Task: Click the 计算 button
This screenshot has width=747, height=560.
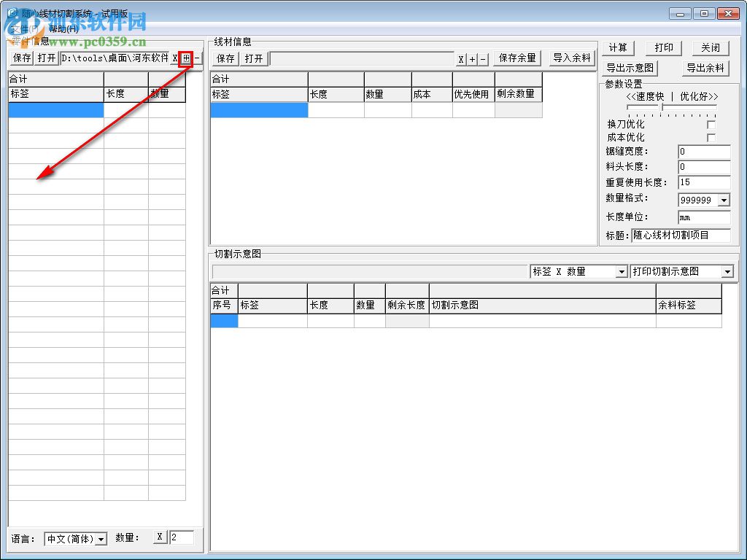Action: coord(619,47)
